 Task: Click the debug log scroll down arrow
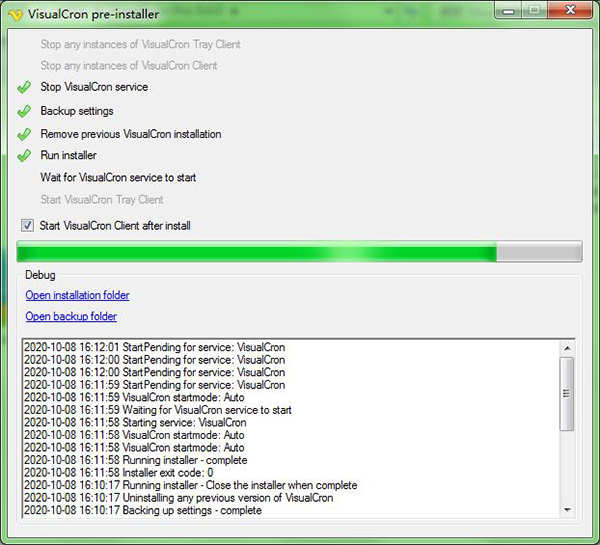567,510
